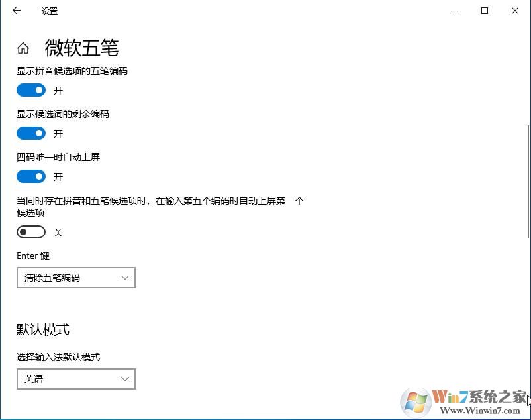Go back with the arrow icon
Viewport: 531px width, 420px height.
pos(17,11)
